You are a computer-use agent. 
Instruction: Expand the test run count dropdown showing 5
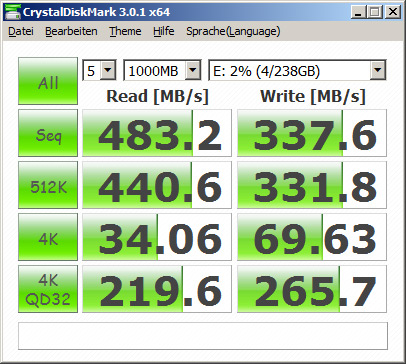click(108, 70)
